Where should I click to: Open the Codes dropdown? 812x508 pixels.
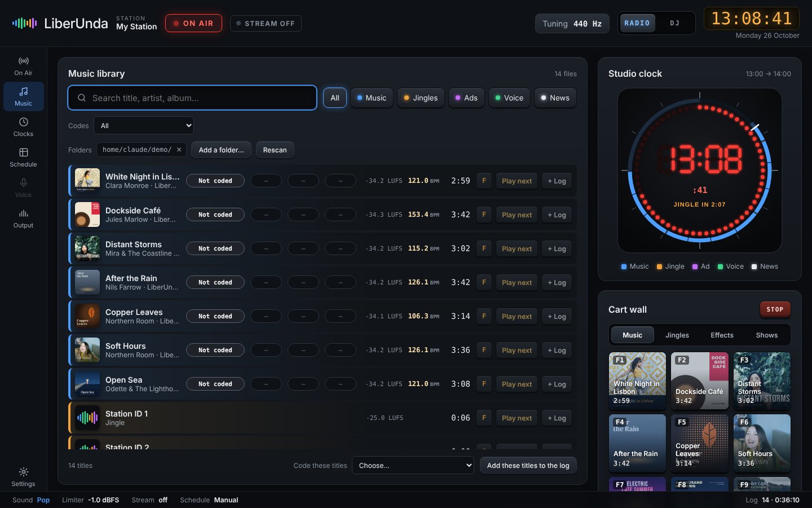click(x=144, y=125)
